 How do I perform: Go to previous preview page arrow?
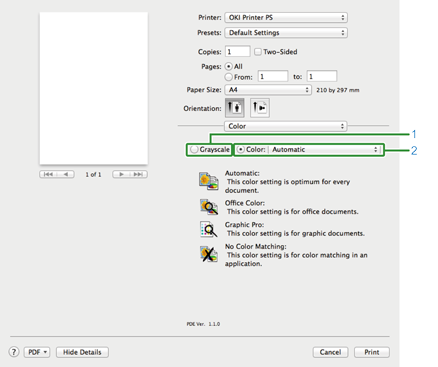pyautogui.click(x=66, y=174)
